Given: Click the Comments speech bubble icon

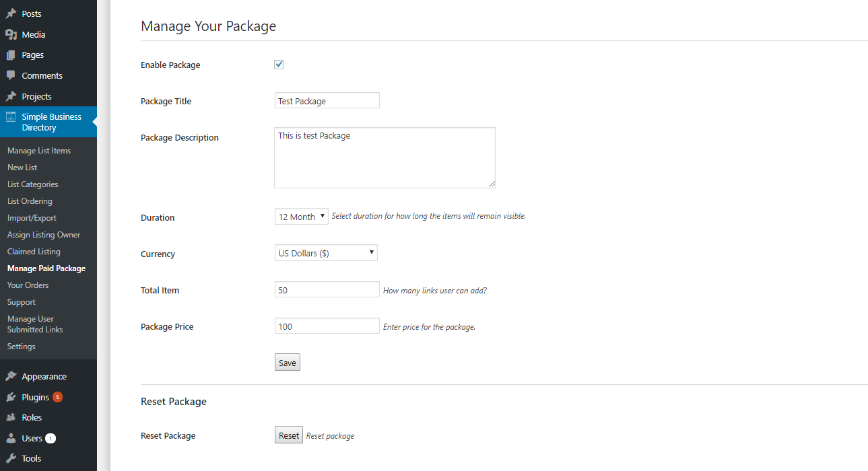Looking at the screenshot, I should coord(11,75).
